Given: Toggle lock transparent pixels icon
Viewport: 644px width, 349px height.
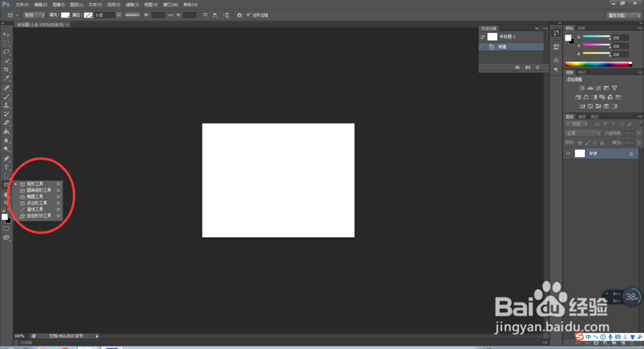Looking at the screenshot, I should [580, 143].
